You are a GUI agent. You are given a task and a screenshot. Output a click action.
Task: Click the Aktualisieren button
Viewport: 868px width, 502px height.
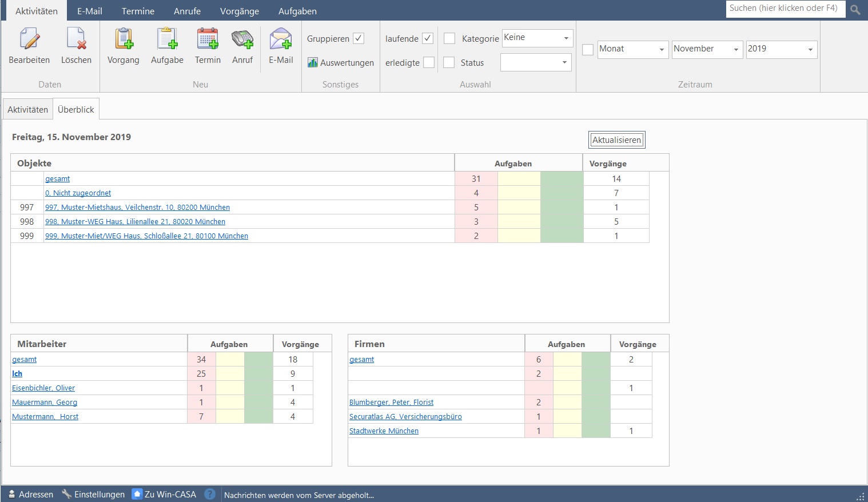[x=617, y=140]
